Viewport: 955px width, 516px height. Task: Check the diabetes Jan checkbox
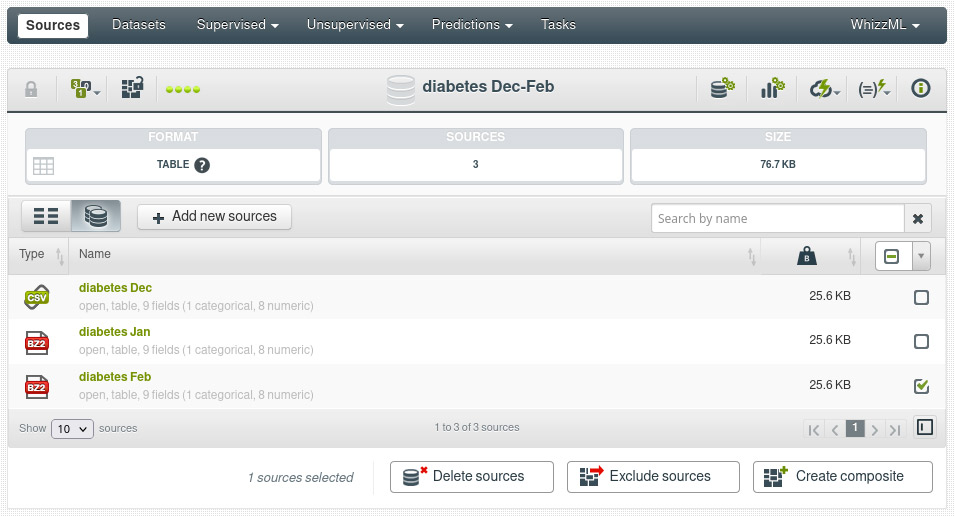click(x=921, y=341)
